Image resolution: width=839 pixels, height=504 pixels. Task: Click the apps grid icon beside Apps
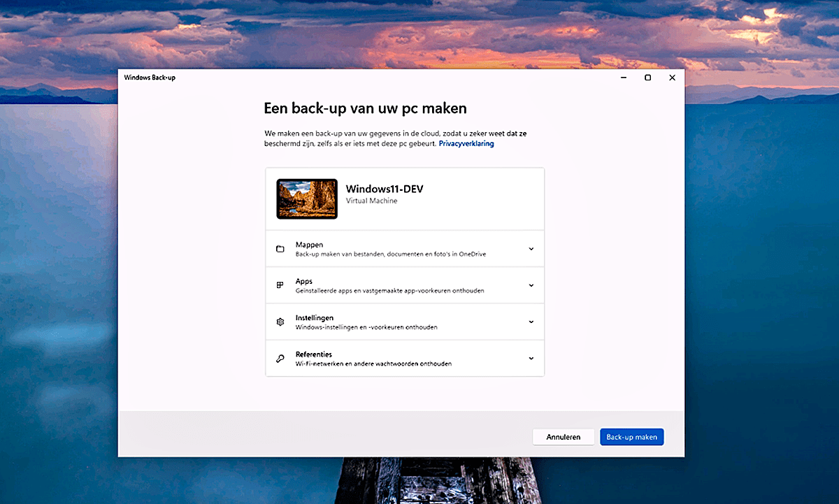pos(280,285)
